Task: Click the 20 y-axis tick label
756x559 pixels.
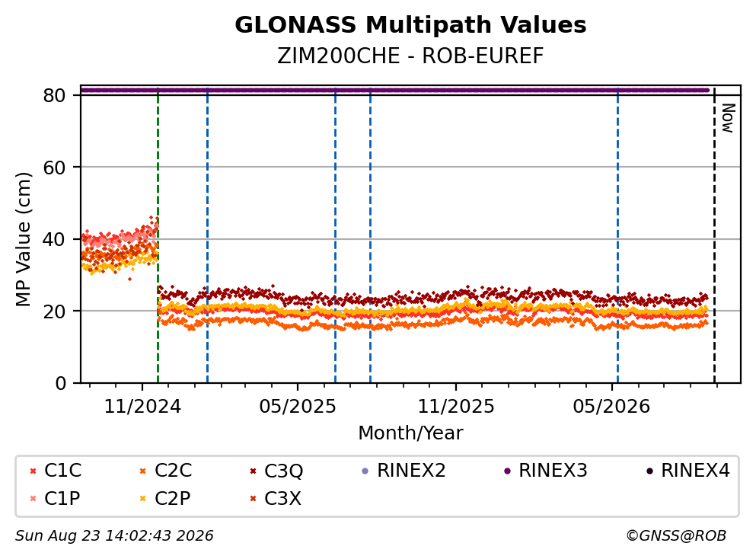Action: click(x=55, y=311)
